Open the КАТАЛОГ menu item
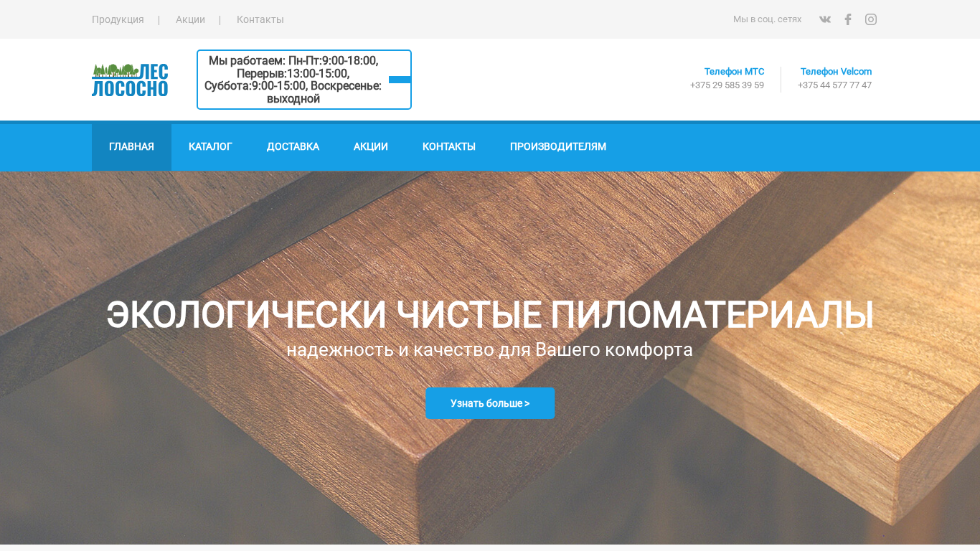Viewport: 980px width, 551px height. pyautogui.click(x=210, y=147)
